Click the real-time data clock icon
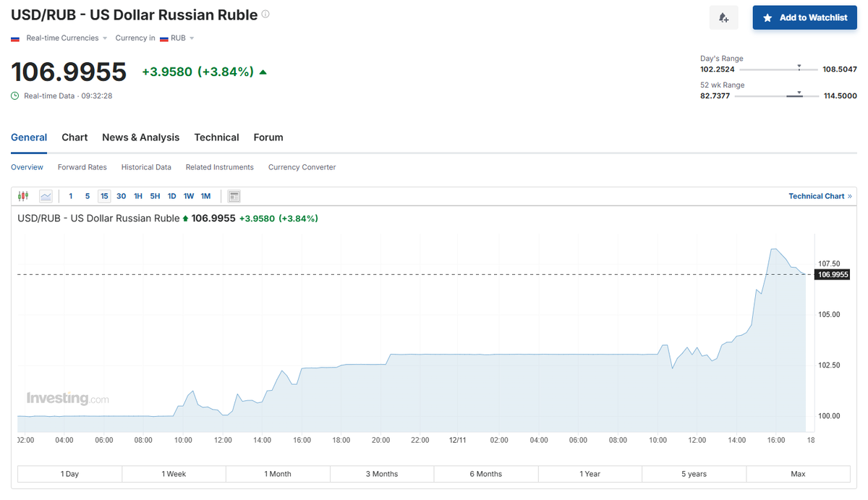Viewport: 868px width, 500px height. pyautogui.click(x=15, y=96)
